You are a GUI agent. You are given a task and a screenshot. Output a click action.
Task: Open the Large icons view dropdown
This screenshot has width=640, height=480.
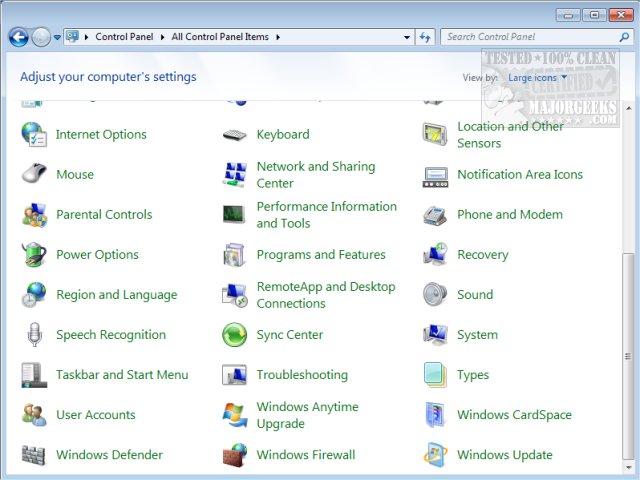(x=537, y=78)
